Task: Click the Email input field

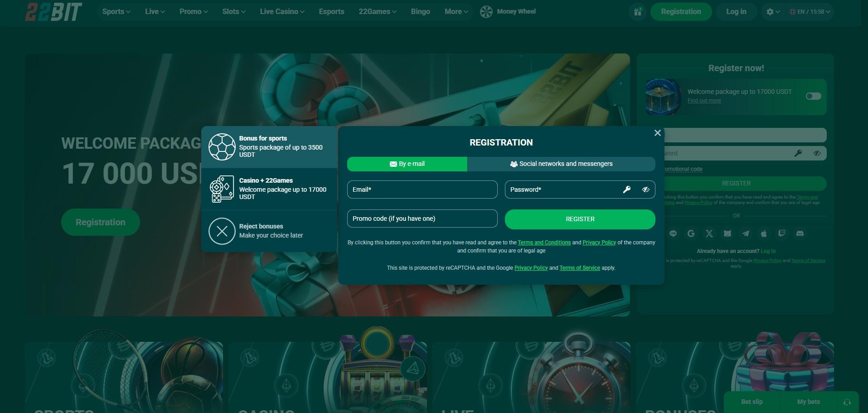Action: tap(422, 189)
